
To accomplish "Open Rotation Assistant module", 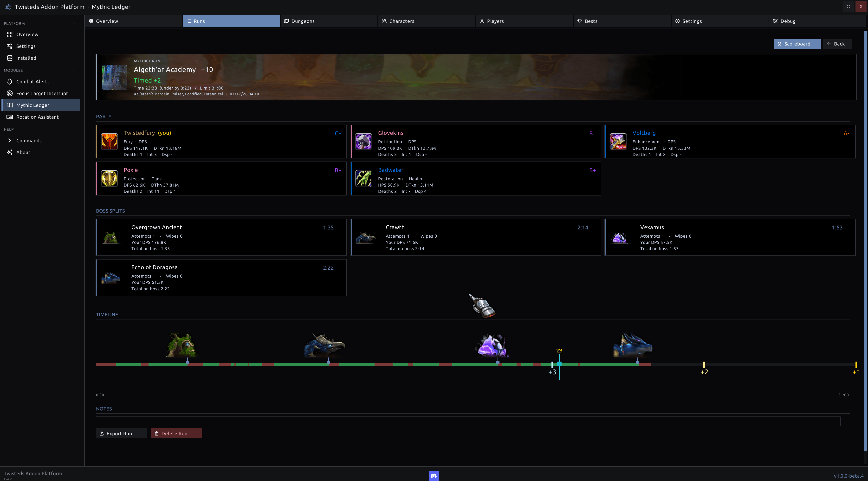I will click(x=40, y=117).
